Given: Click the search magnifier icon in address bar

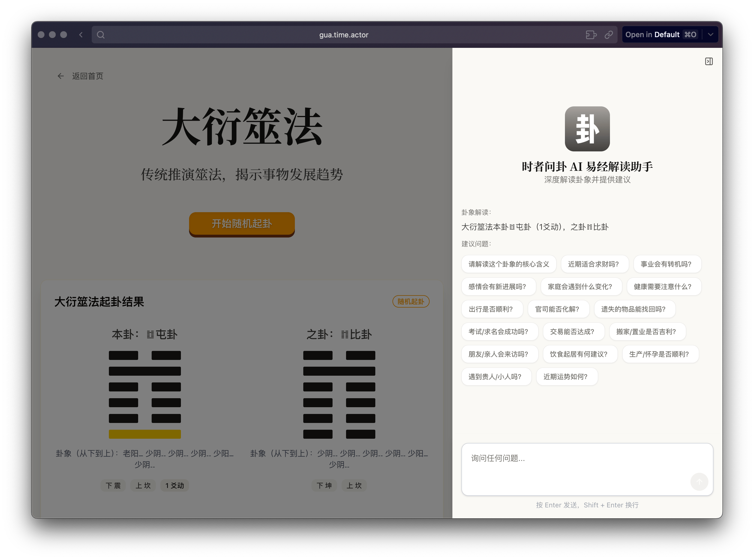Looking at the screenshot, I should [x=101, y=35].
